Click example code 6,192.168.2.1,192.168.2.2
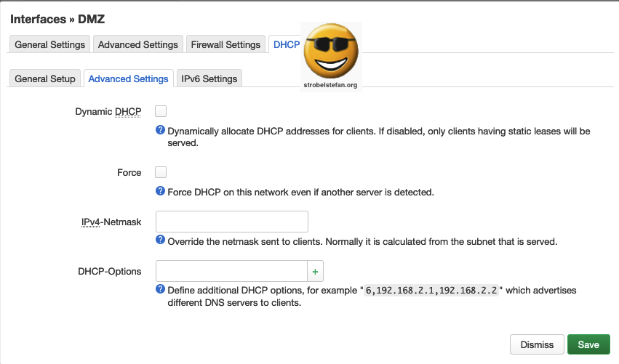Screen dimensions: 619x364 coord(431,290)
